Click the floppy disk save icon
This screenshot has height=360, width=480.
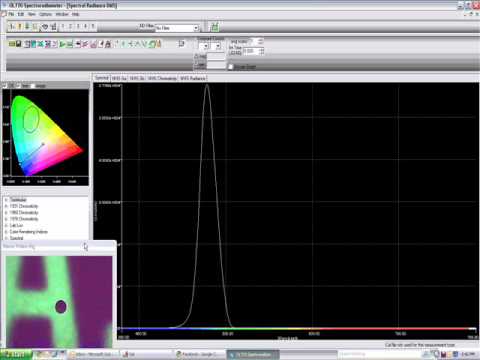pyautogui.click(x=19, y=44)
